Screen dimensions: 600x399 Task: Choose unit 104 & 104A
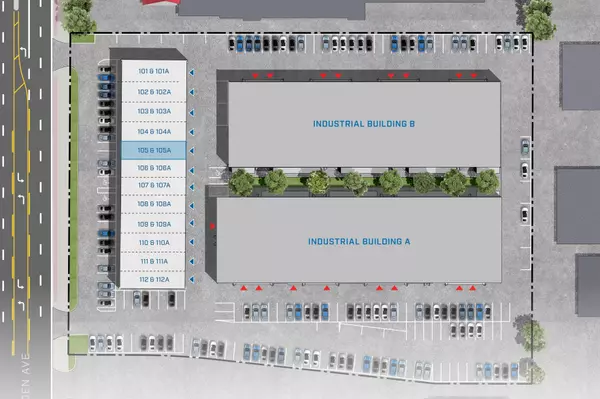(x=154, y=132)
